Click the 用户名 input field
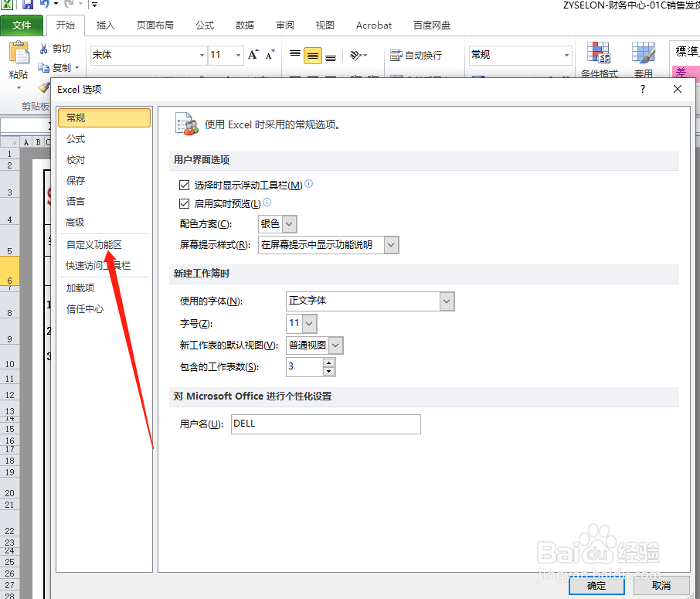Image resolution: width=700 pixels, height=599 pixels. point(326,424)
